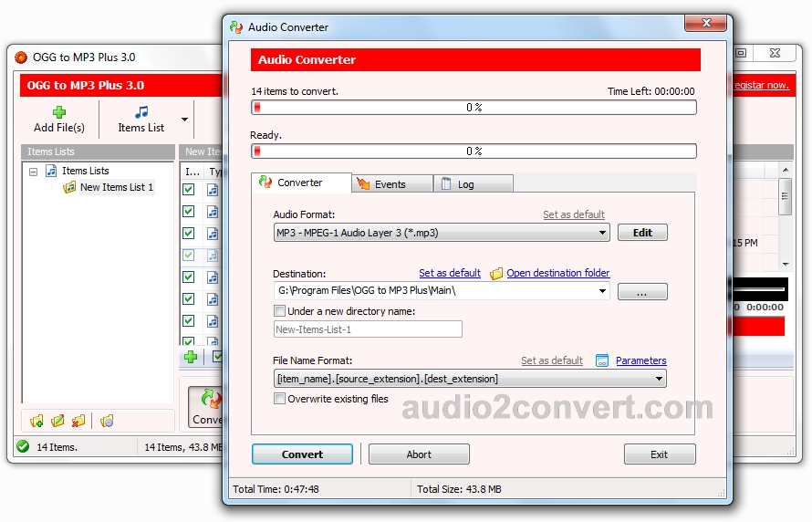Click the add new list folder icon

click(36, 421)
